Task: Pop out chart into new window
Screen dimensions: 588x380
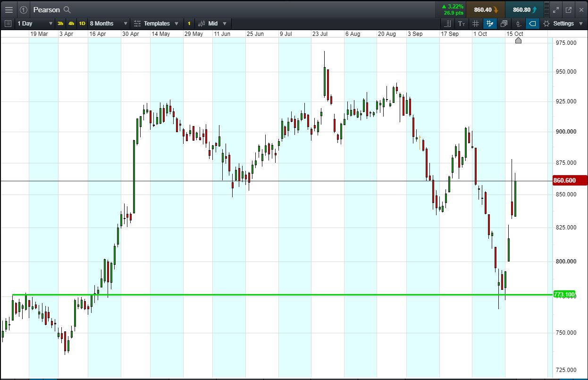Action: (568, 9)
